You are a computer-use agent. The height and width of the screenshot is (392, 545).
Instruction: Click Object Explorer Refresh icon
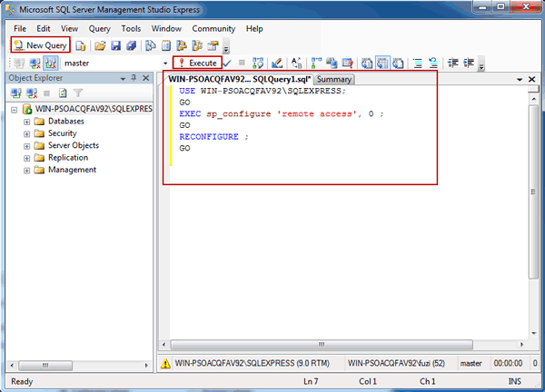(x=63, y=93)
